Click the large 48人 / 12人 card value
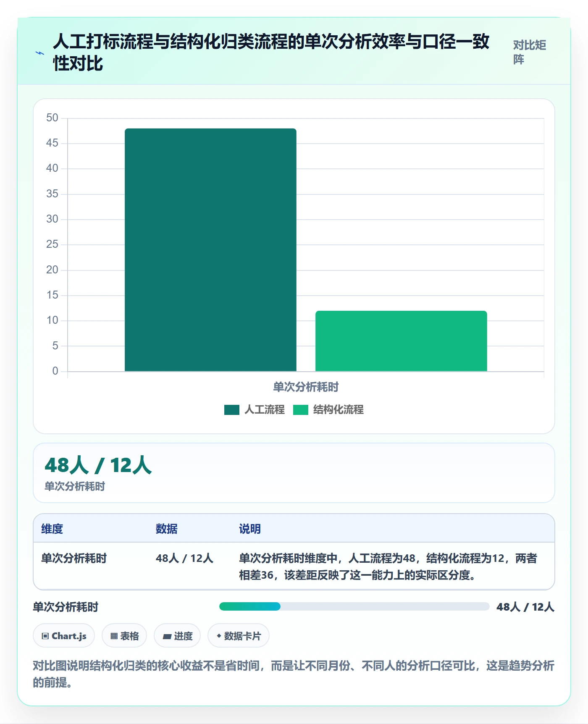588x724 pixels. pos(98,465)
